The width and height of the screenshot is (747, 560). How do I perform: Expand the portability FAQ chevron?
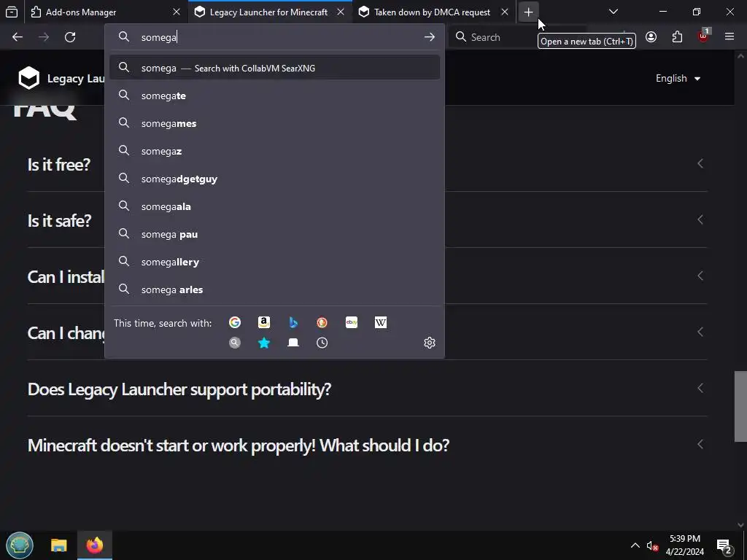[x=700, y=388]
